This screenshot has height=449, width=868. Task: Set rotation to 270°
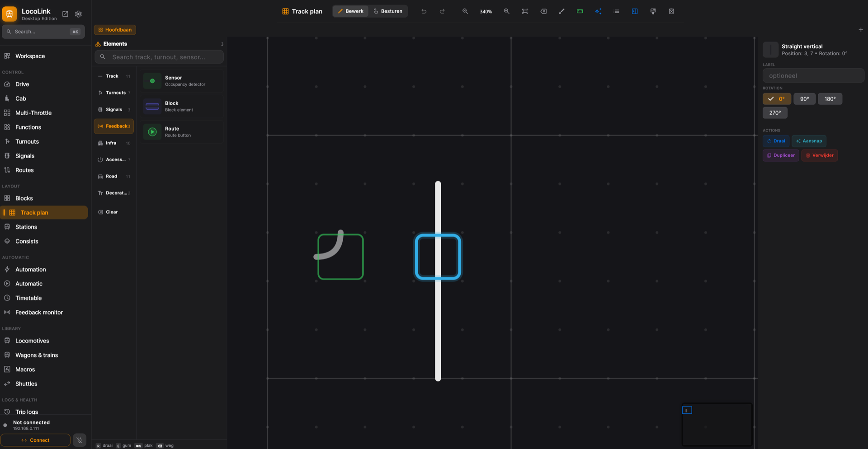tap(775, 113)
